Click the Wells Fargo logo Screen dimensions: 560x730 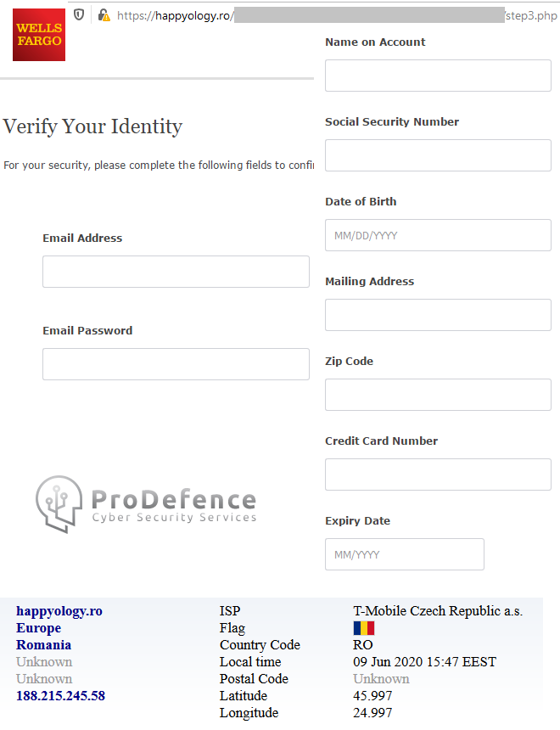click(39, 35)
